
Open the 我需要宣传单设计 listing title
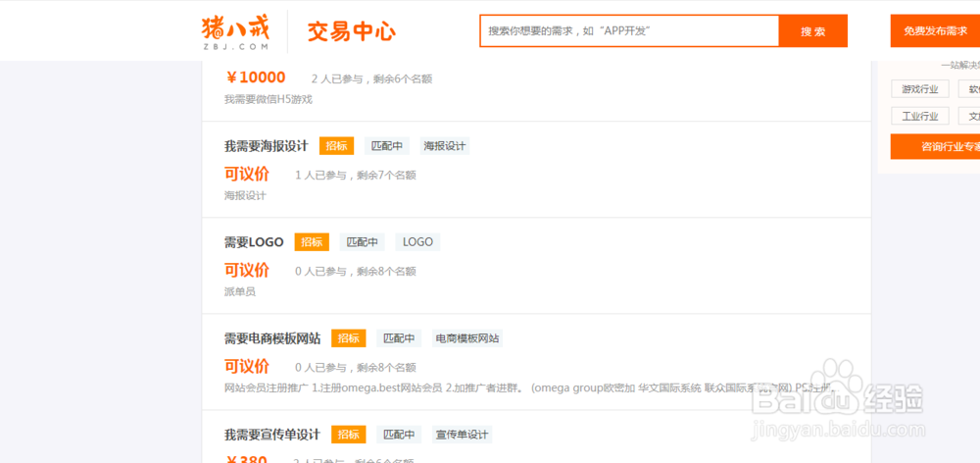(x=272, y=435)
